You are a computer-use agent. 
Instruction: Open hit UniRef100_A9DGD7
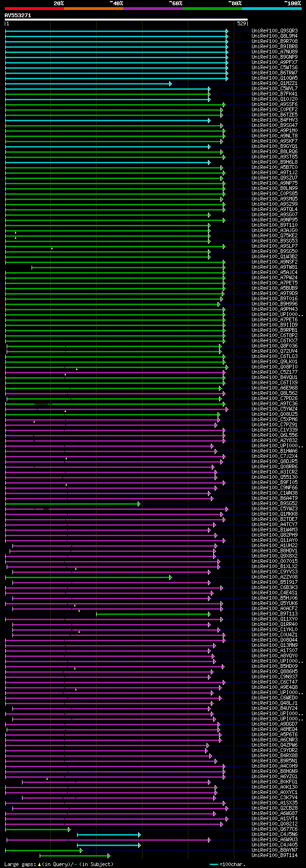pyautogui.click(x=274, y=724)
